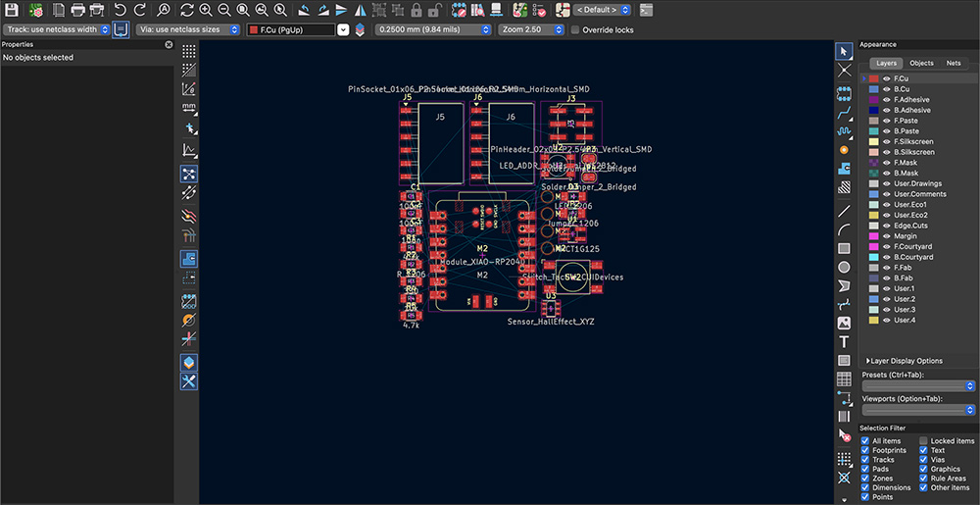
Task: Switch to the Nets tab
Action: 954,63
